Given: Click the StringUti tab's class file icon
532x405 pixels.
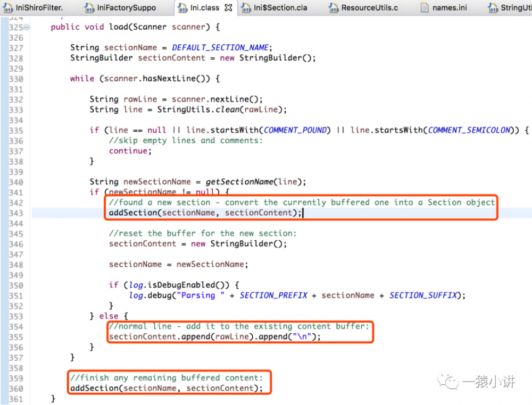Looking at the screenshot, I should click(x=493, y=8).
